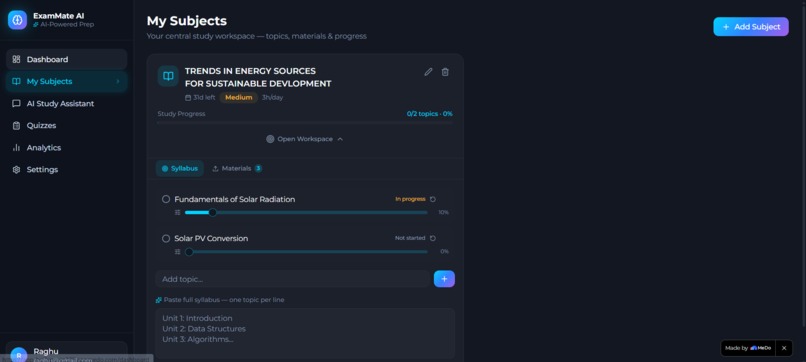Click the Made by MeDo badge
Viewport: 806px width, 362px height.
point(748,348)
